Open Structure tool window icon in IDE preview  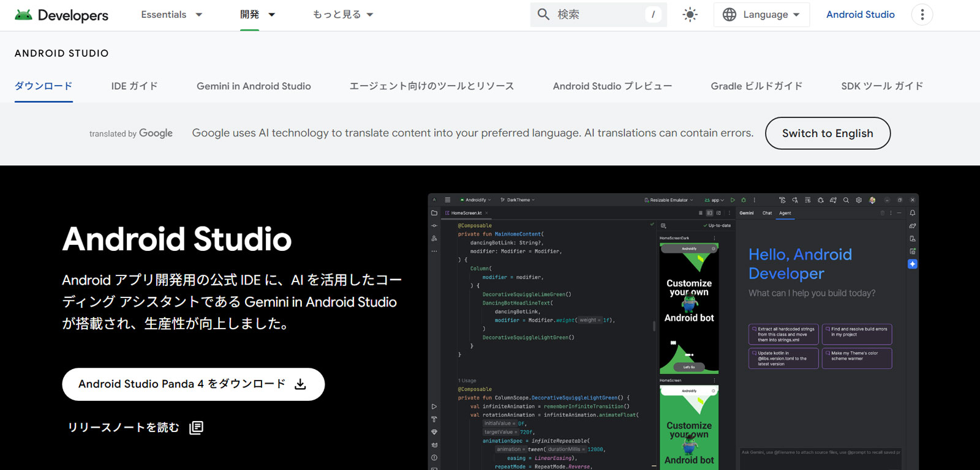434,239
